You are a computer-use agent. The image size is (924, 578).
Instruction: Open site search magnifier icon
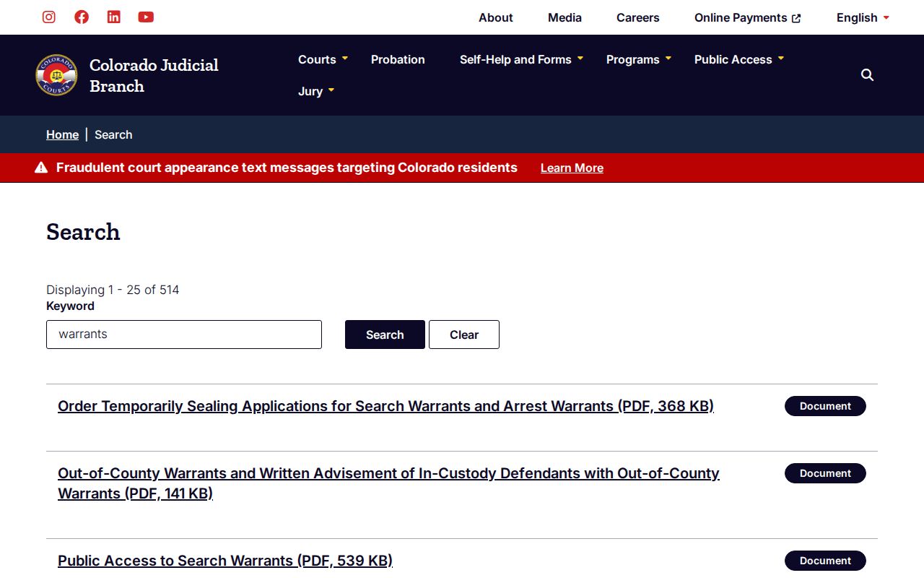(868, 75)
